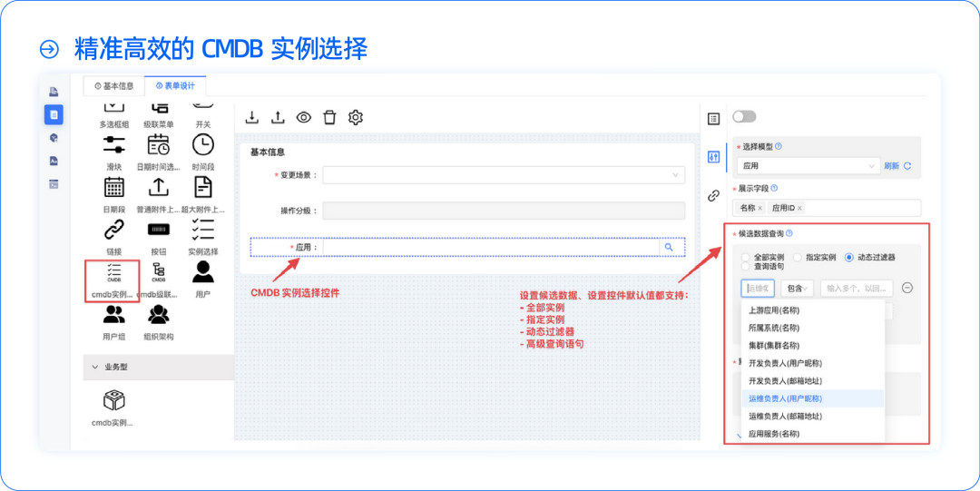
Task: Click the third icon in left sidebar
Action: click(x=54, y=138)
